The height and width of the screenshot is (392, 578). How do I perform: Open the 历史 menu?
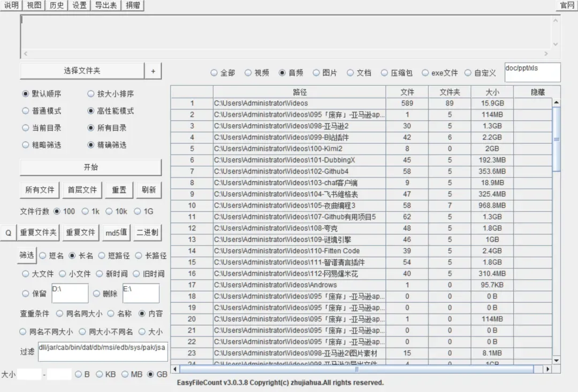pos(56,5)
